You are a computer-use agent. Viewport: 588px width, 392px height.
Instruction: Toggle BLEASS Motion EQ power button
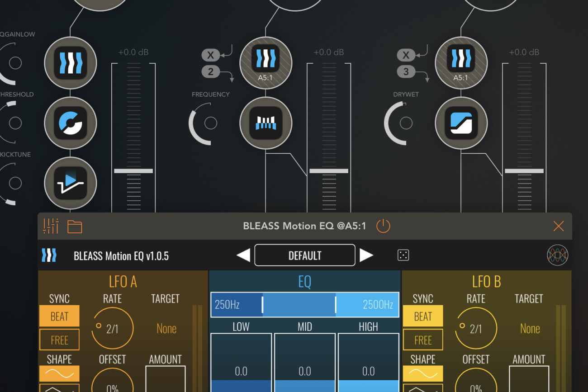coord(383,226)
